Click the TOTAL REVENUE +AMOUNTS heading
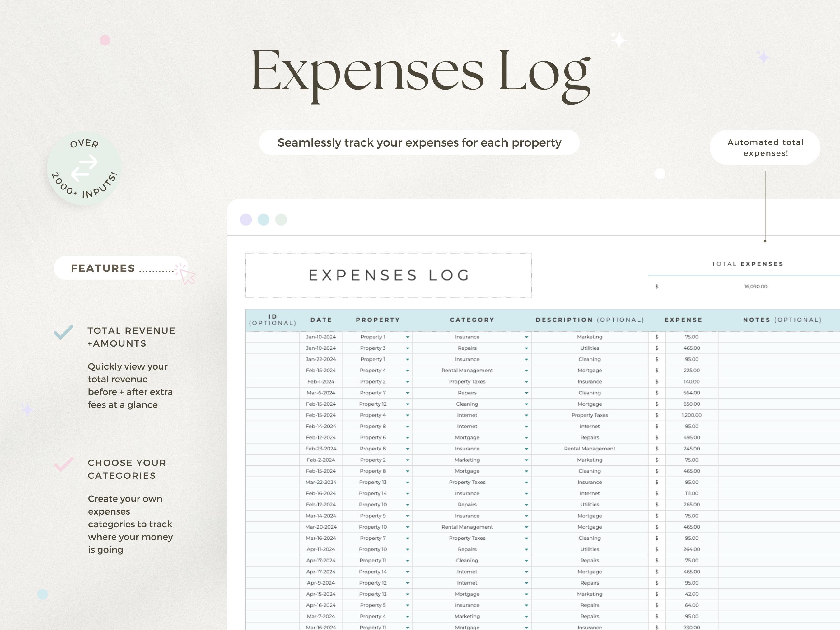Screen dimensions: 840x630 pos(131,337)
